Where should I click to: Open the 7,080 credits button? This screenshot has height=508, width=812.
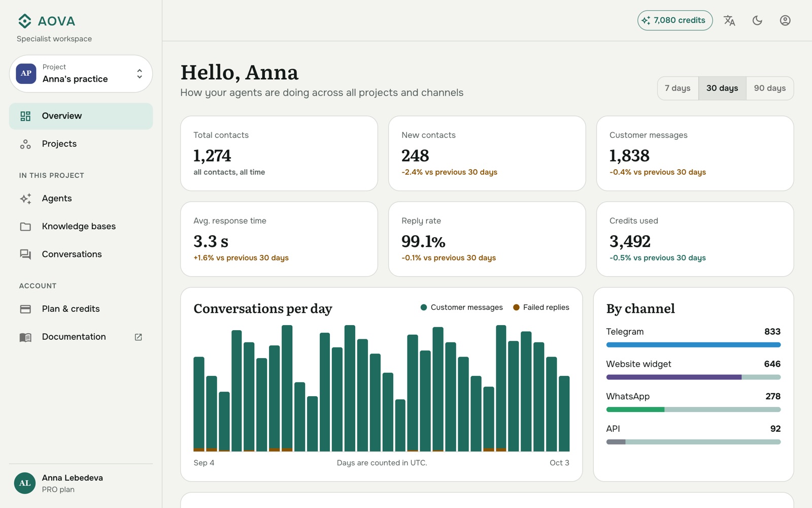[675, 20]
